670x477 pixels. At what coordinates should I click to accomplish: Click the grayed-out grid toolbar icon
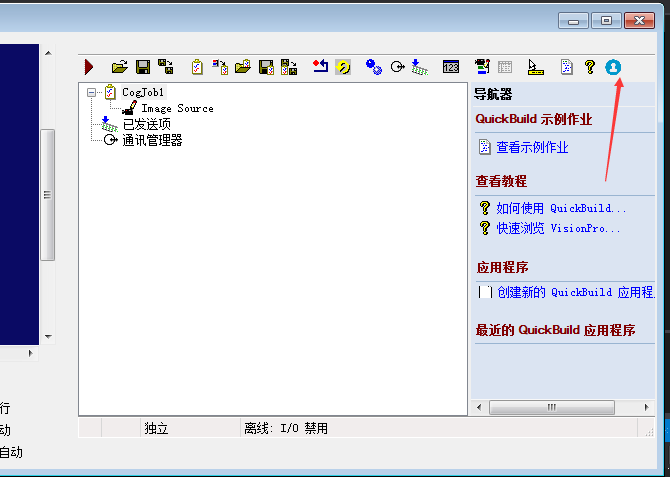(x=505, y=67)
